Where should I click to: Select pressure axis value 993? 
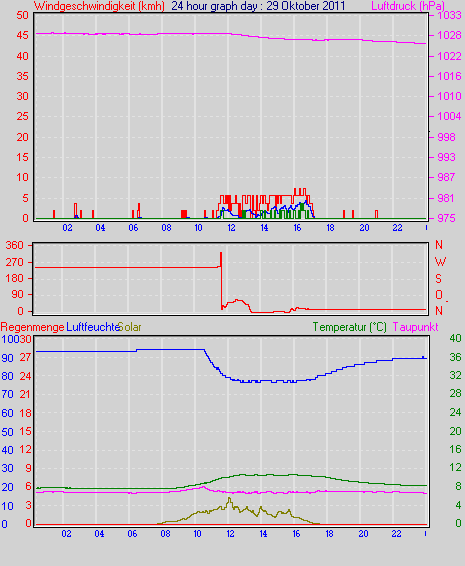pyautogui.click(x=446, y=157)
